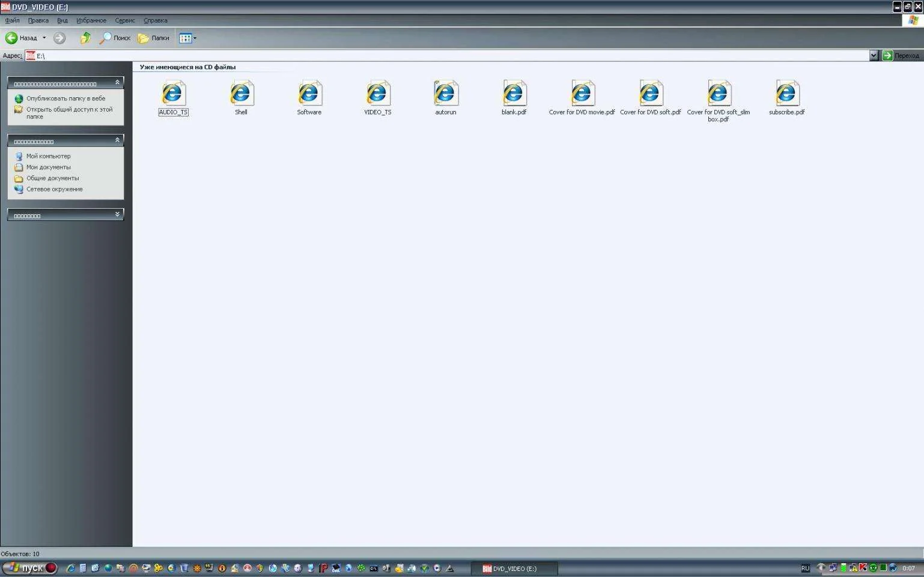
Task: Open the Вид menu
Action: tap(62, 20)
